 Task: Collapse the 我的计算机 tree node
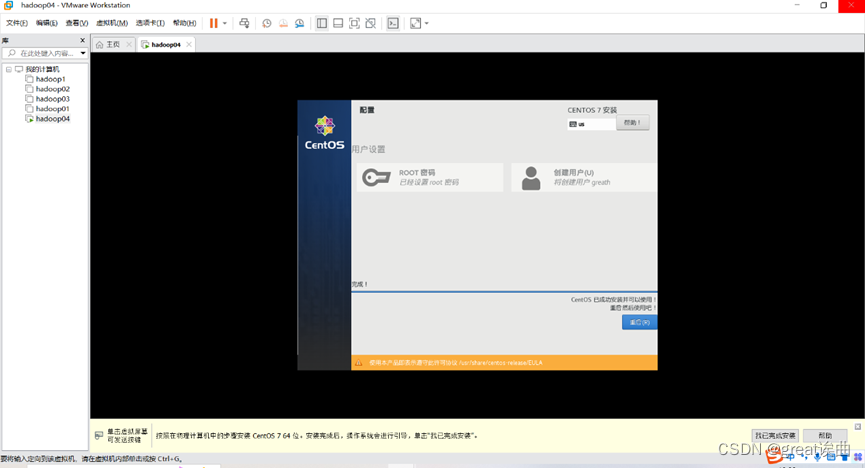pos(9,70)
